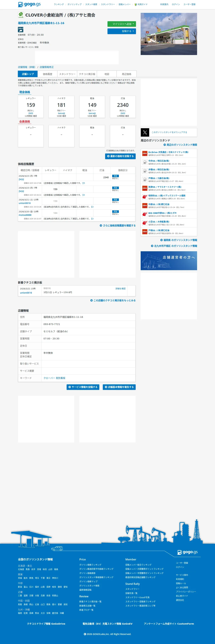The height and width of the screenshot is (644, 215).
Task: Open 投稿メンバー in the top navigation
Action: click(x=125, y=5)
